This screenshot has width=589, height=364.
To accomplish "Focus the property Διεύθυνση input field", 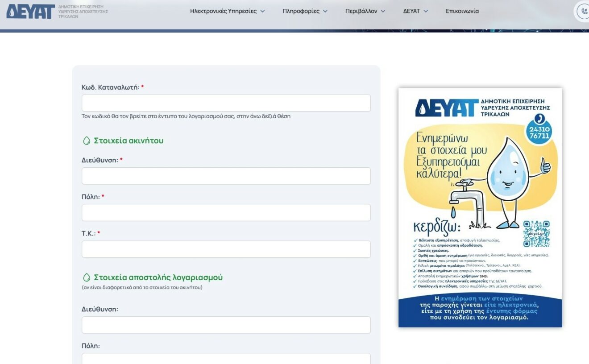I will pos(226,176).
